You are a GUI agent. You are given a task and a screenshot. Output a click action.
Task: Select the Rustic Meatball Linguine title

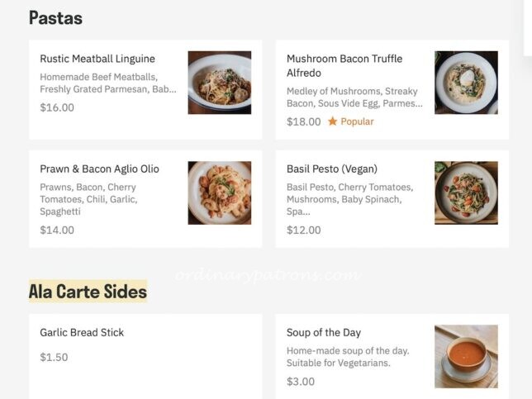(x=97, y=59)
